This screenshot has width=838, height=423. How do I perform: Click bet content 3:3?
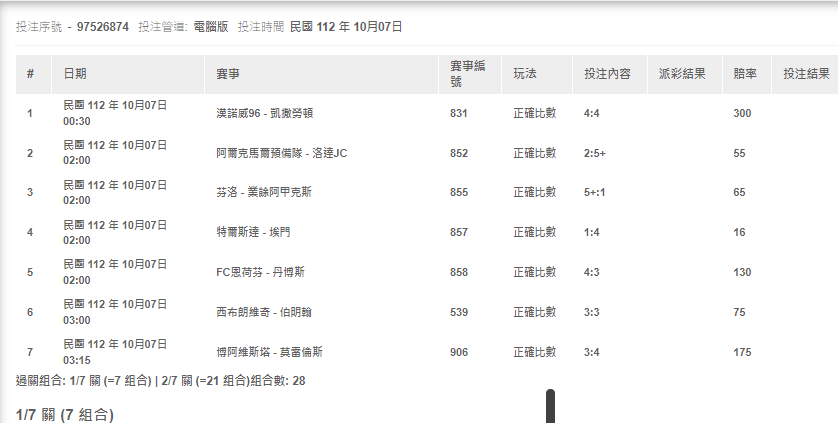592,312
